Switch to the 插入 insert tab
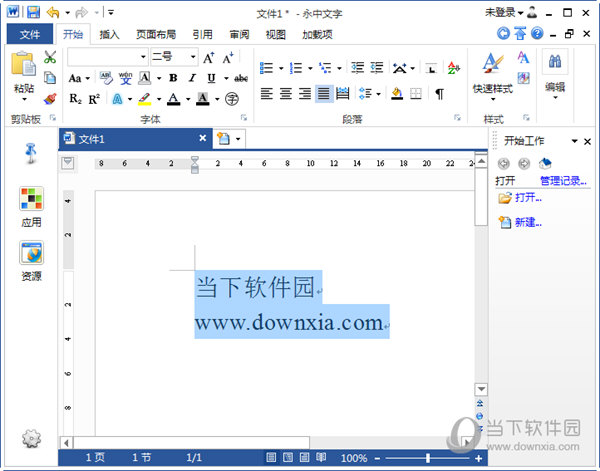The width and height of the screenshot is (600, 471). tap(109, 34)
